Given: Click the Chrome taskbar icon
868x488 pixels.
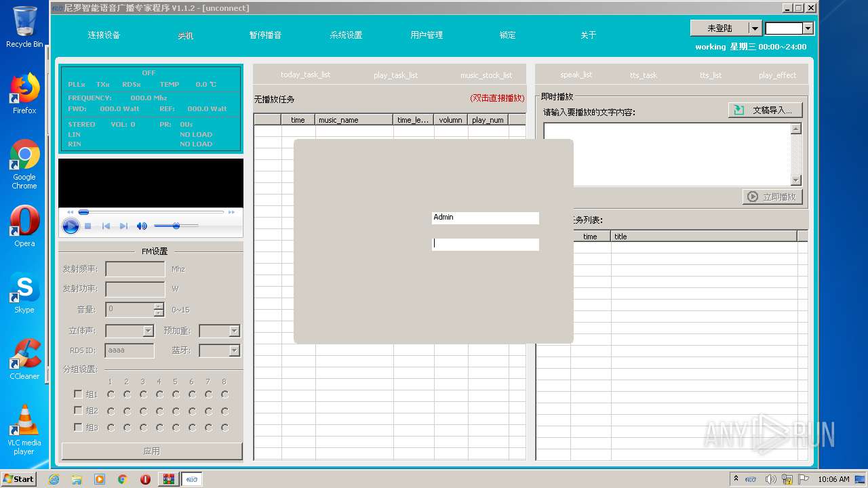Looking at the screenshot, I should click(x=123, y=479).
